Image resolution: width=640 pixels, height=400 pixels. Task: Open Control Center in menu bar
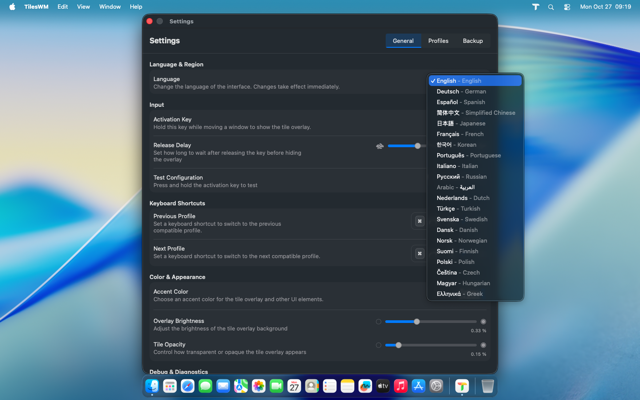(567, 7)
